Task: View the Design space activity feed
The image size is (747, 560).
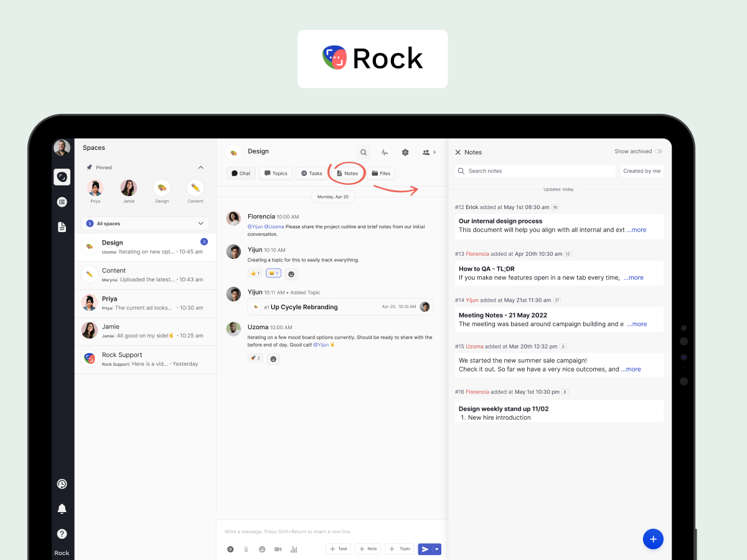Action: coord(385,152)
